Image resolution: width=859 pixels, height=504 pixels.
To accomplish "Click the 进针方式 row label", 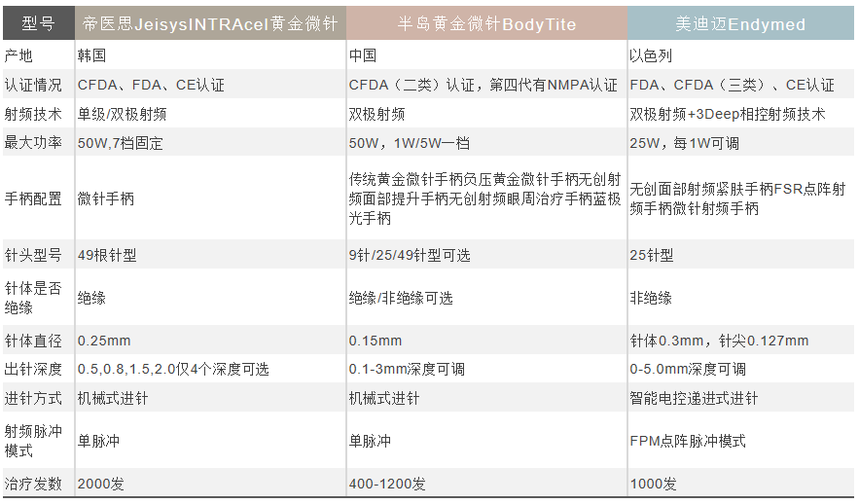I will point(38,398).
